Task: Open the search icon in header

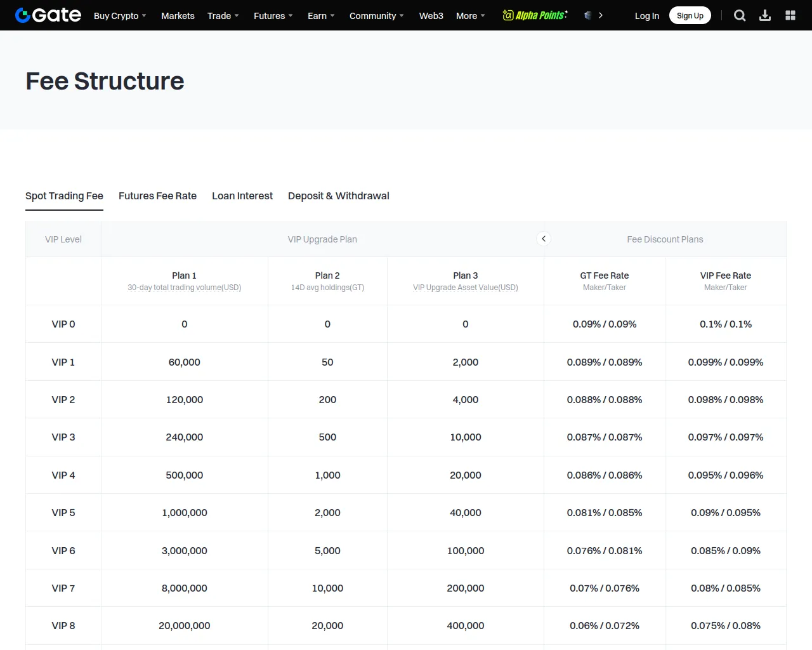Action: pyautogui.click(x=740, y=15)
